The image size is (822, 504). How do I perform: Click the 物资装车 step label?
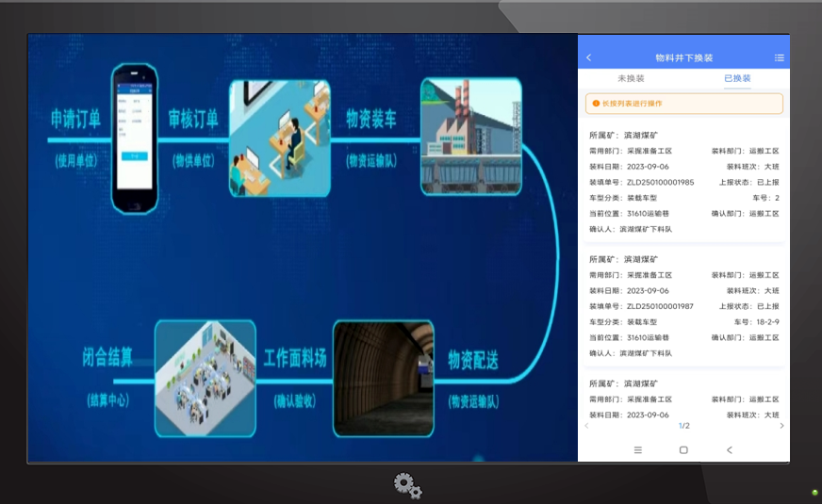(x=371, y=119)
